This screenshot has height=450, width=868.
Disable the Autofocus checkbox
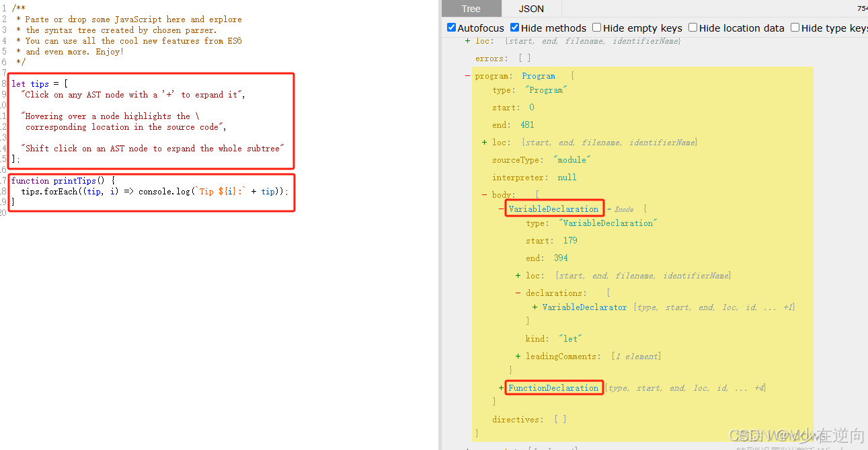point(452,28)
